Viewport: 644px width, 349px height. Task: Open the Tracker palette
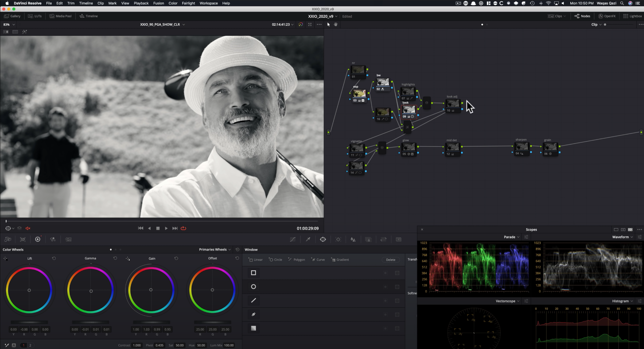[338, 239]
